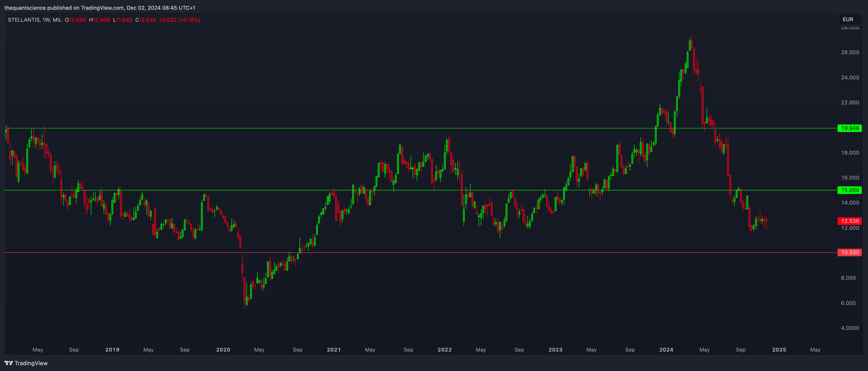Click the TradingView logo icon
This screenshot has height=371, width=868.
click(x=9, y=363)
